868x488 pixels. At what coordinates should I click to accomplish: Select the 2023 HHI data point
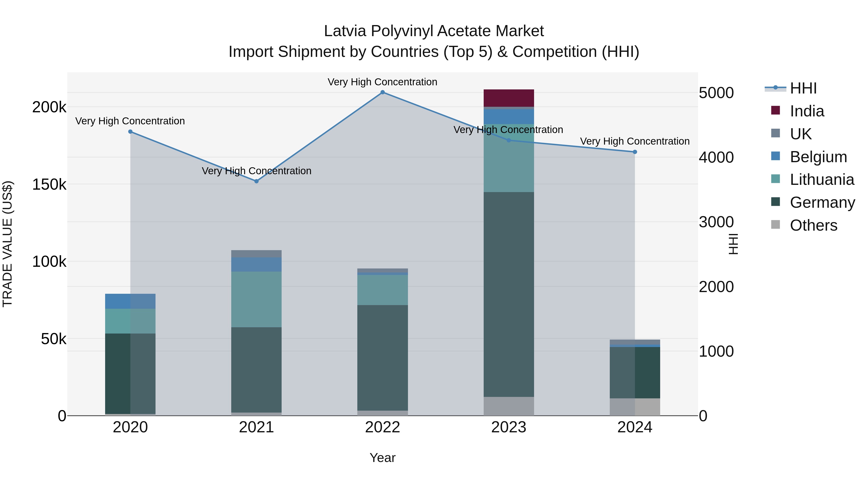pyautogui.click(x=509, y=140)
